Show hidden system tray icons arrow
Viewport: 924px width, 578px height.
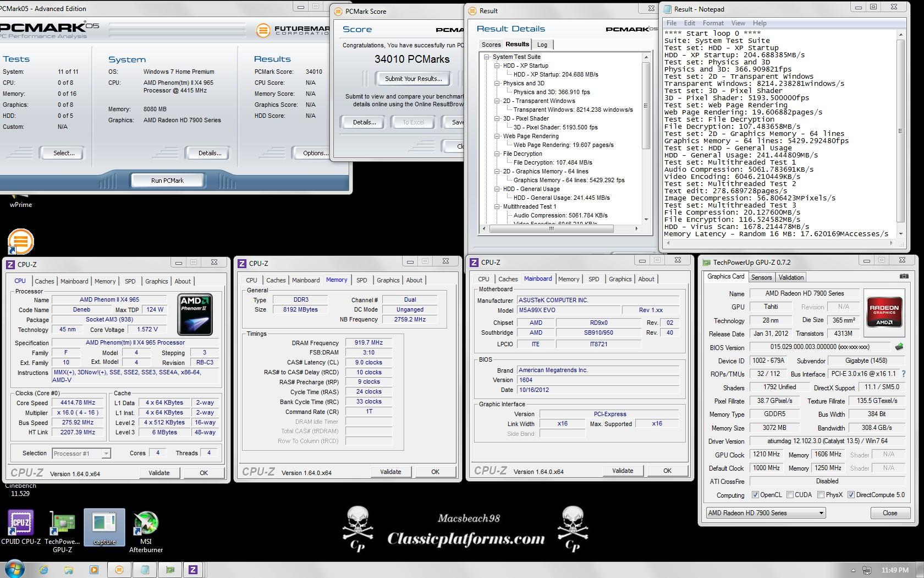[x=853, y=570]
